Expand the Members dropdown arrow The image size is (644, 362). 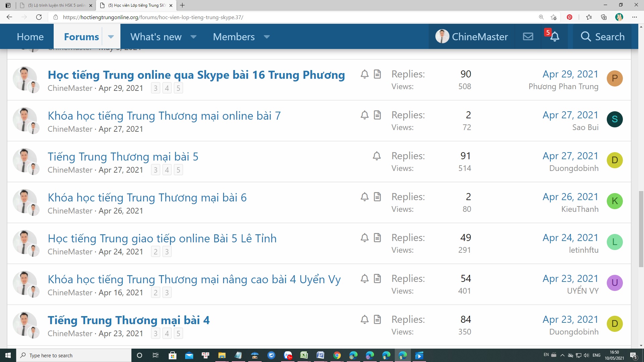point(267,37)
